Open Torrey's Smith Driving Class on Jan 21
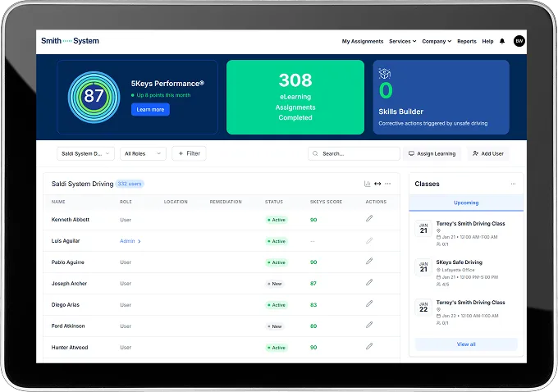 pyautogui.click(x=470, y=224)
